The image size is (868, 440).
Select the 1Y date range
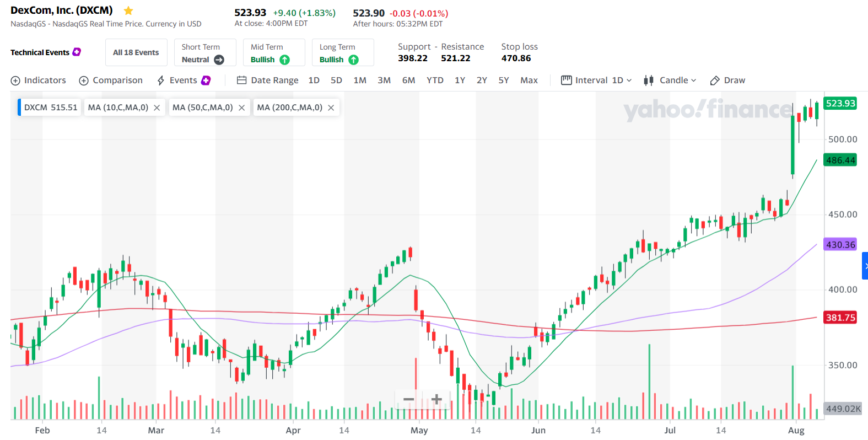(x=460, y=81)
